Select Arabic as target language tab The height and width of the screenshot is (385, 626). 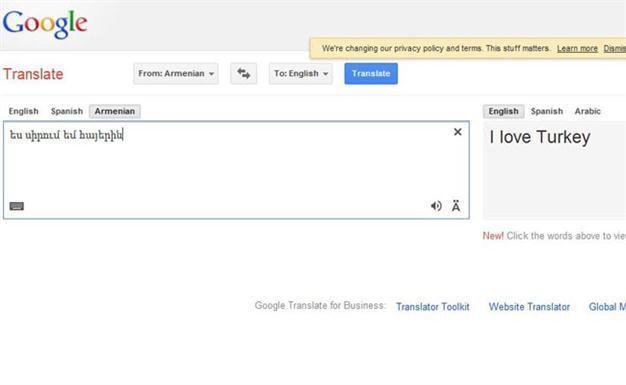pos(587,111)
